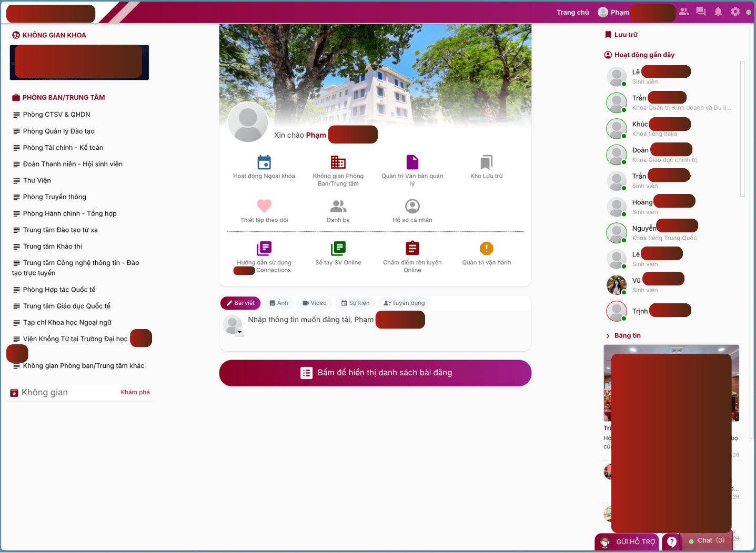Open Hồ sơ cá nhân icon
The width and height of the screenshot is (756, 553).
coord(412,206)
